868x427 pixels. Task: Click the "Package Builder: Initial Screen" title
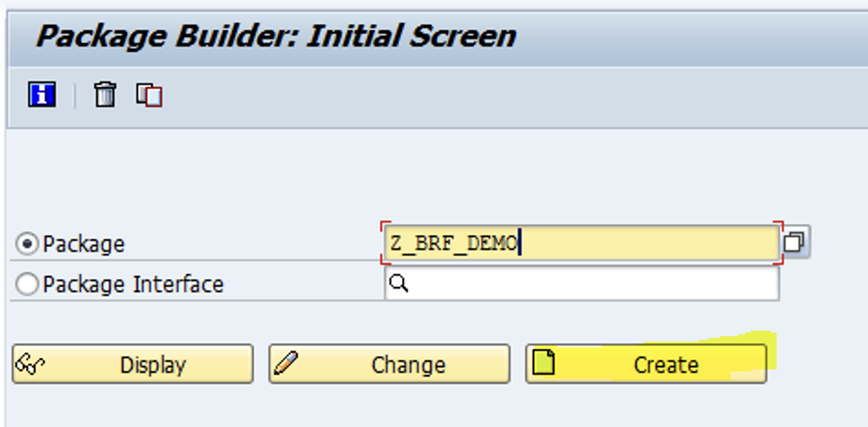coord(276,37)
